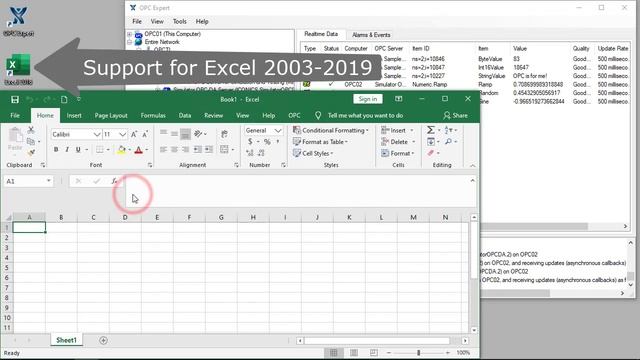Click the Find & Select magnifier icon
The width and height of the screenshot is (640, 360).
point(448,142)
